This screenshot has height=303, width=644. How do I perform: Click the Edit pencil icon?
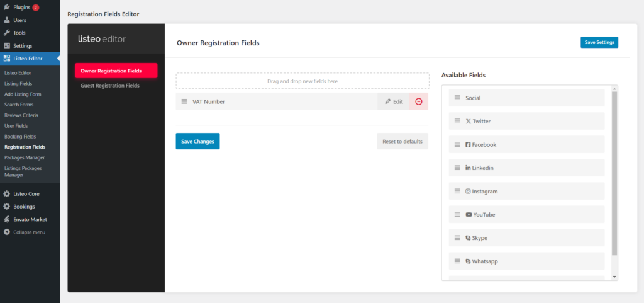coord(387,101)
